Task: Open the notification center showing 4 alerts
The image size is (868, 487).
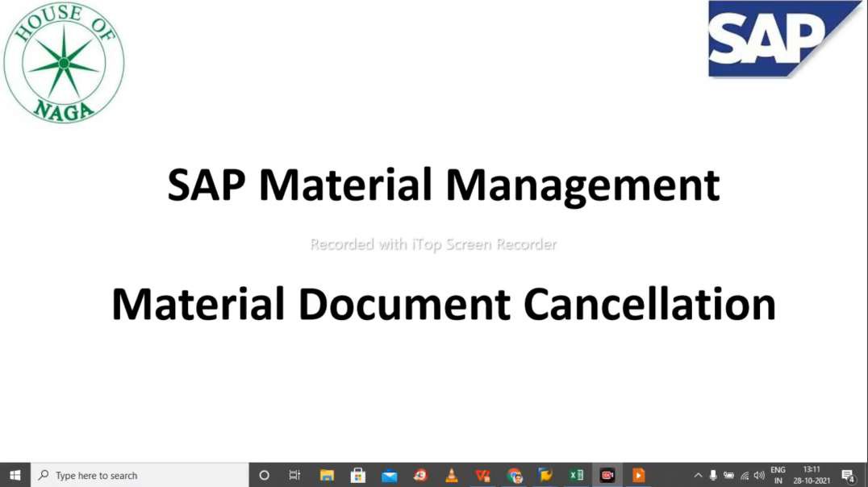Action: pos(849,475)
